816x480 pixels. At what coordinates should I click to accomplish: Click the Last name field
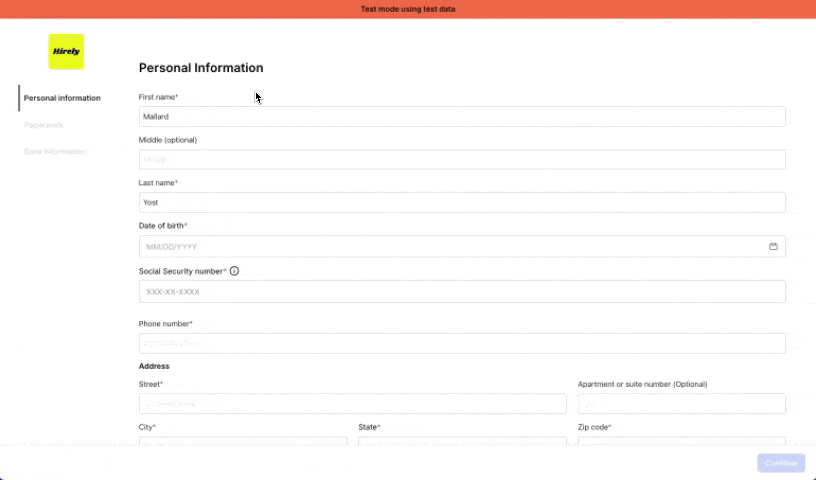pos(462,203)
